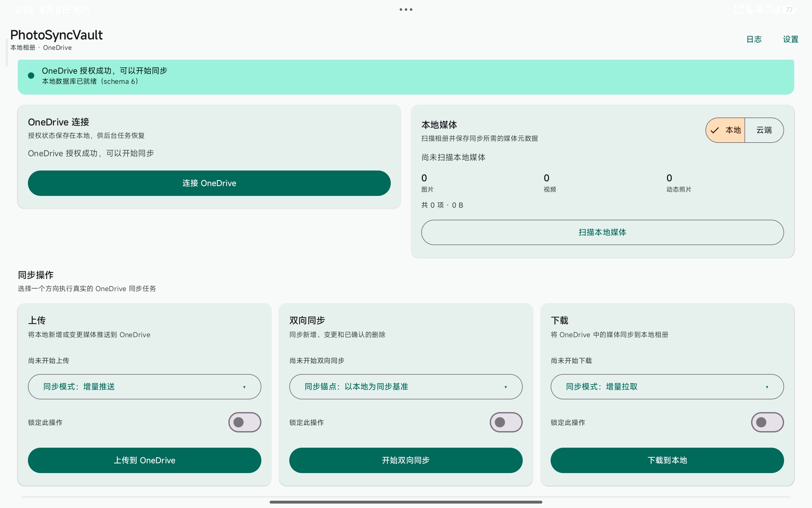812x508 pixels.
Task: Click the total 共 0 项 · 0 B
Action: [442, 205]
